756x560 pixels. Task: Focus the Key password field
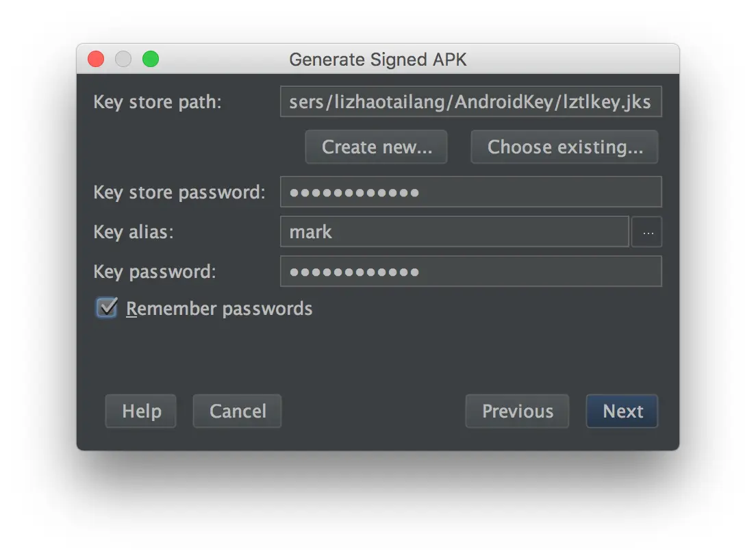(x=470, y=272)
